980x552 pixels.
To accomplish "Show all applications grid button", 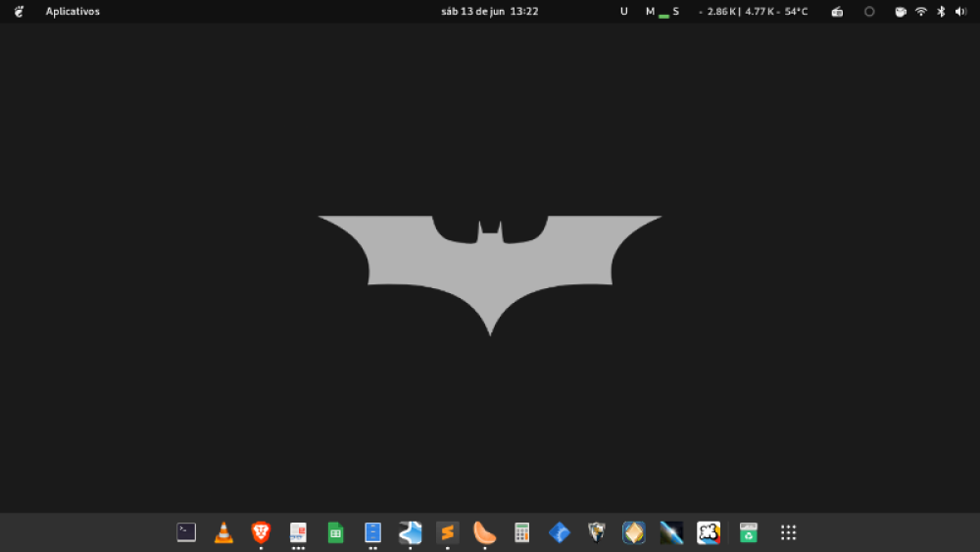I will tap(788, 532).
